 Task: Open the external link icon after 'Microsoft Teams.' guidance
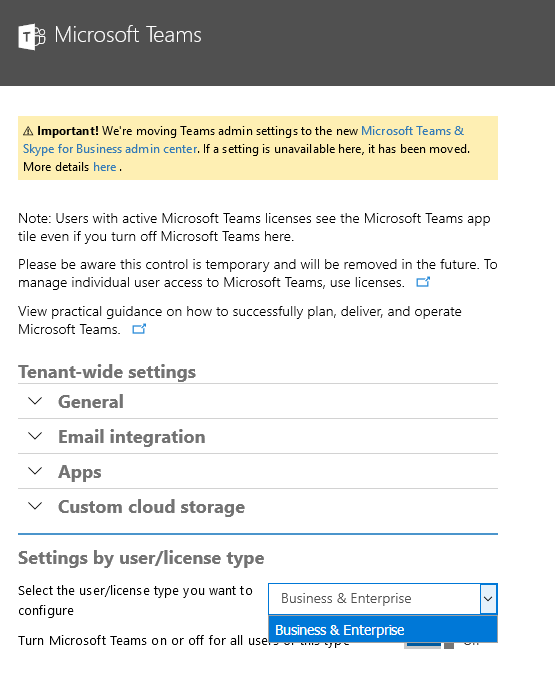click(x=139, y=329)
